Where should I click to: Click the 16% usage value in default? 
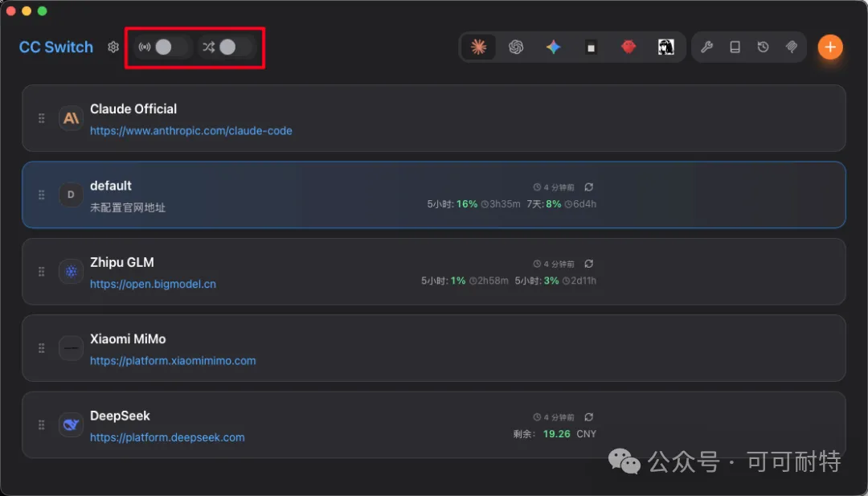tap(467, 204)
